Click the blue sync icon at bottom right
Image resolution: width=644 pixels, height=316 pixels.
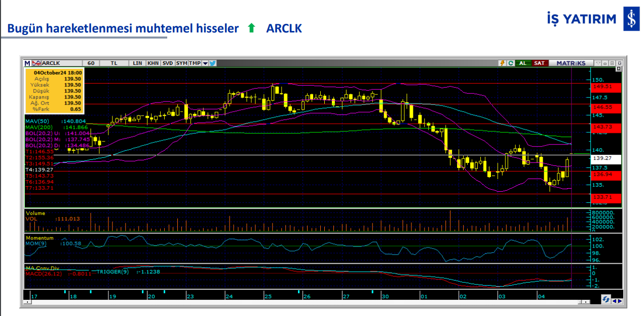tap(605, 300)
